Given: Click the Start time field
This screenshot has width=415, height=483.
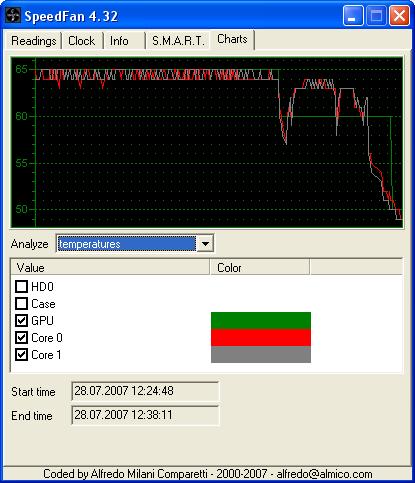Looking at the screenshot, I should (x=145, y=391).
